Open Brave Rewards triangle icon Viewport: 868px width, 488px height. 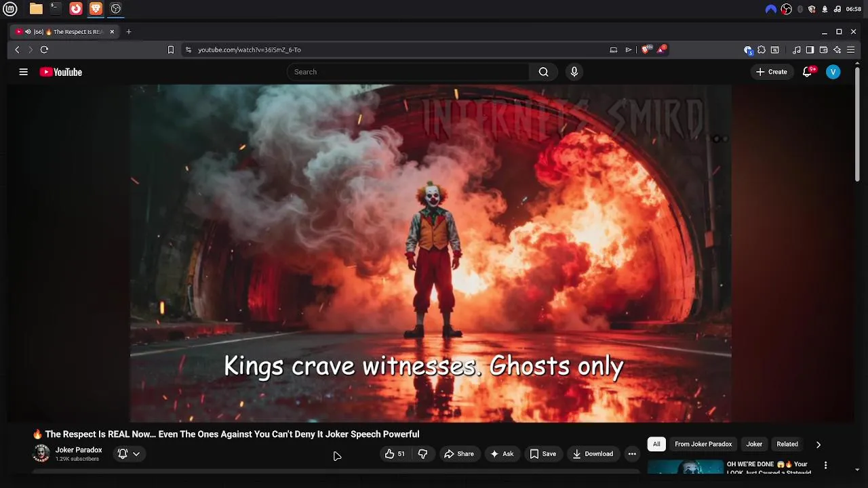tap(661, 49)
